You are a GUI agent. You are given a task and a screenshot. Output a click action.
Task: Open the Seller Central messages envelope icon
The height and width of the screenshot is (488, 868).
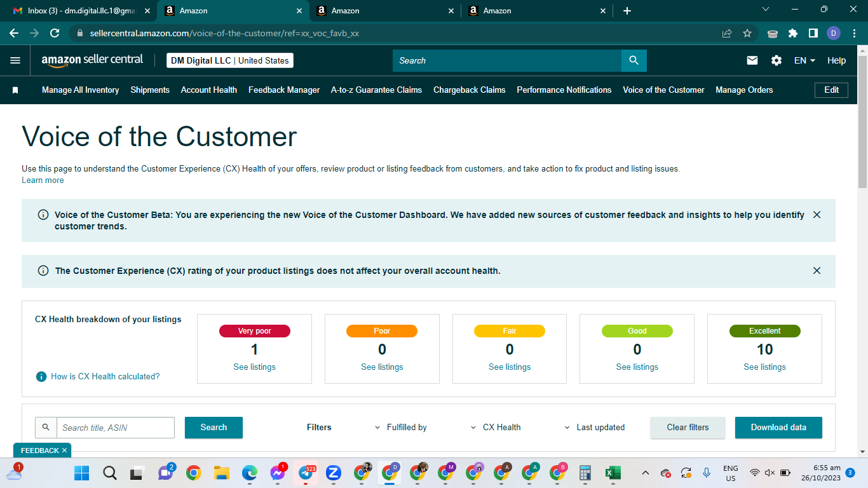pos(752,60)
